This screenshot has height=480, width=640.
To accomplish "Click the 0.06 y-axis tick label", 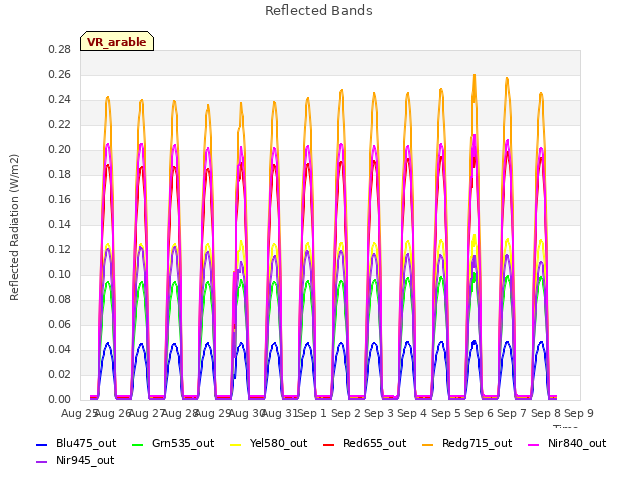I will click(60, 324).
